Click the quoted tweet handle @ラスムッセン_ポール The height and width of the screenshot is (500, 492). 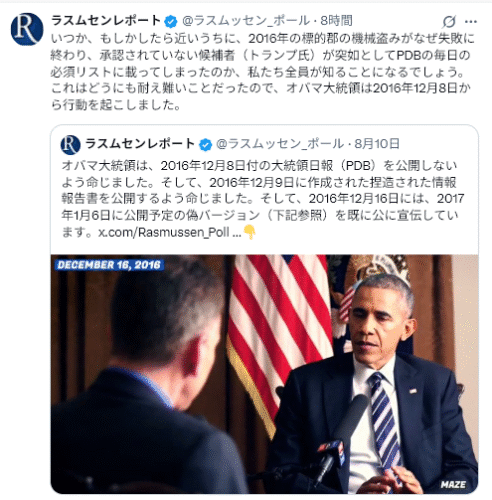[280, 144]
